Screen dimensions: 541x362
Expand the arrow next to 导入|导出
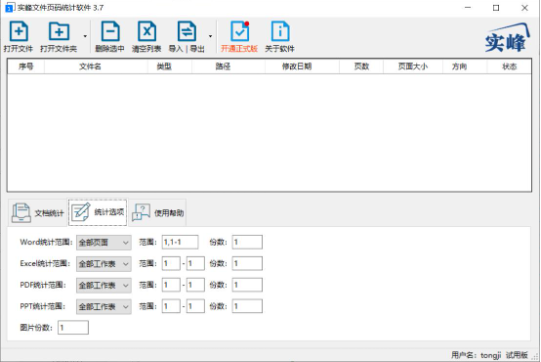[x=210, y=36]
